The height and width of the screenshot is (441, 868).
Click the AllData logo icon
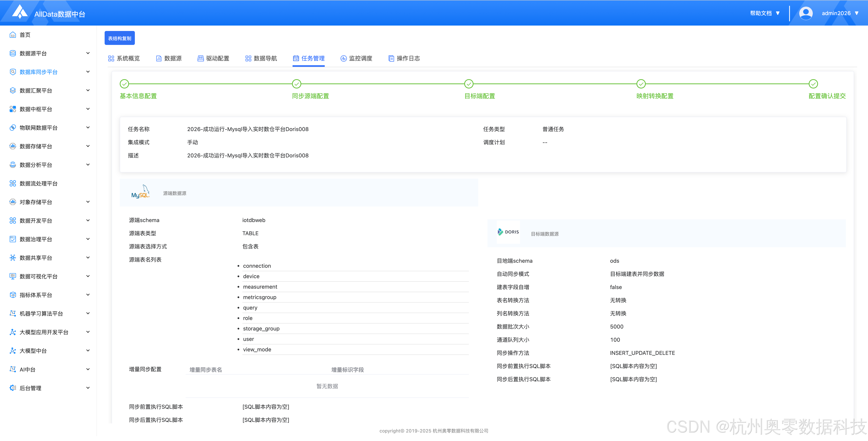pyautogui.click(x=20, y=12)
